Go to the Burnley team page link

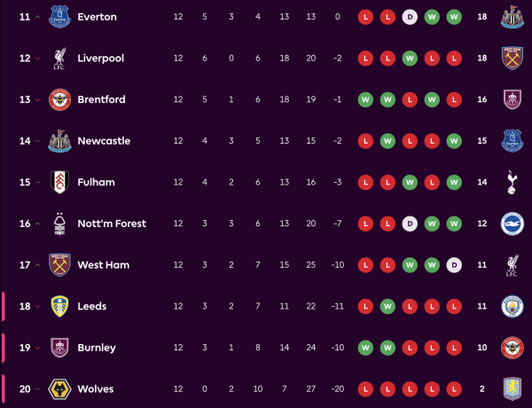97,348
